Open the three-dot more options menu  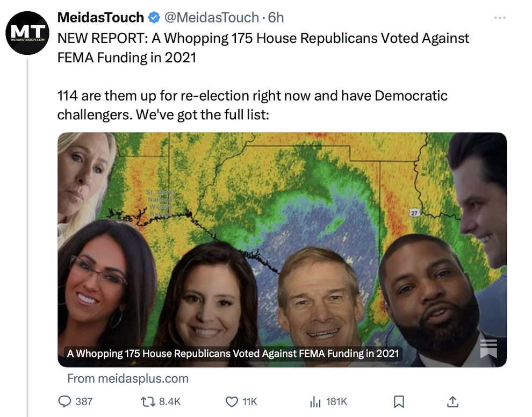pyautogui.click(x=500, y=18)
